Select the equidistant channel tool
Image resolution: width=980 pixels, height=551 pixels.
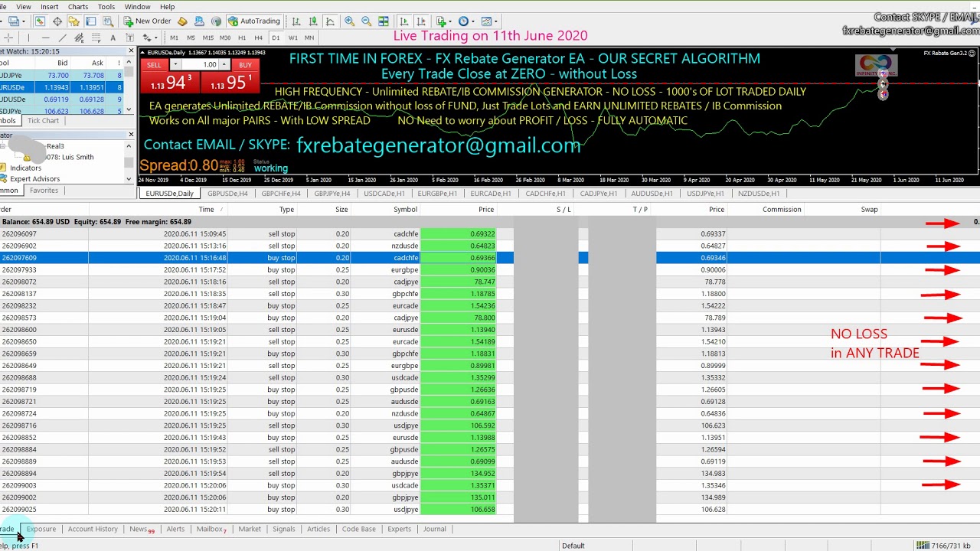coord(79,37)
